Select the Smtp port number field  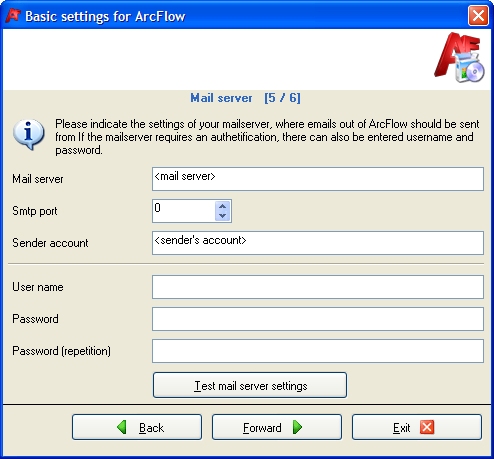pos(184,211)
